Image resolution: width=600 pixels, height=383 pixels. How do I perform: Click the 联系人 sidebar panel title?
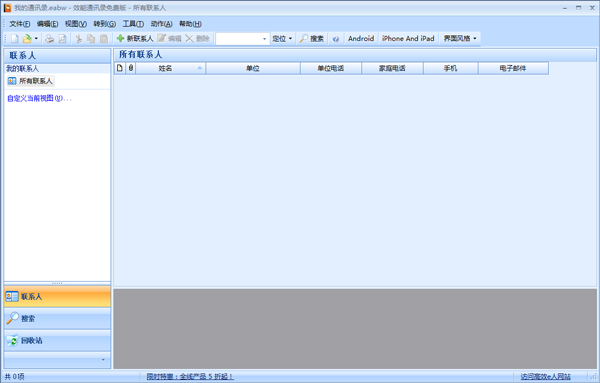[x=23, y=55]
